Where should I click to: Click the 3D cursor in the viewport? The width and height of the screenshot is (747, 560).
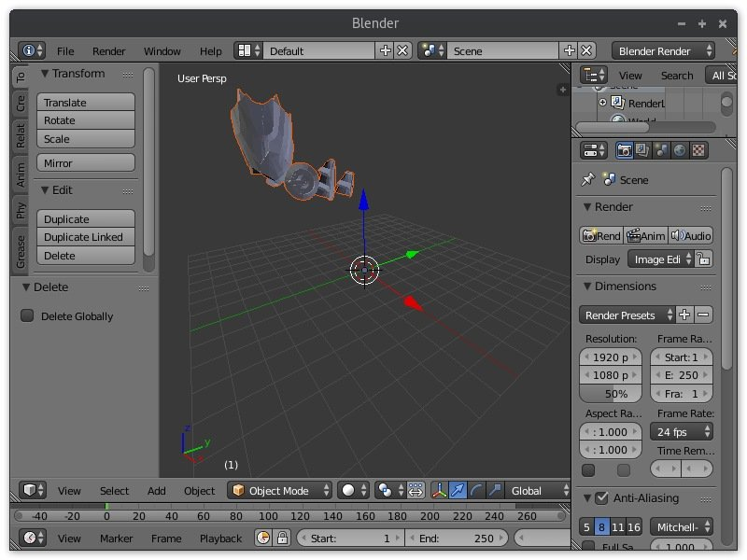coord(364,270)
